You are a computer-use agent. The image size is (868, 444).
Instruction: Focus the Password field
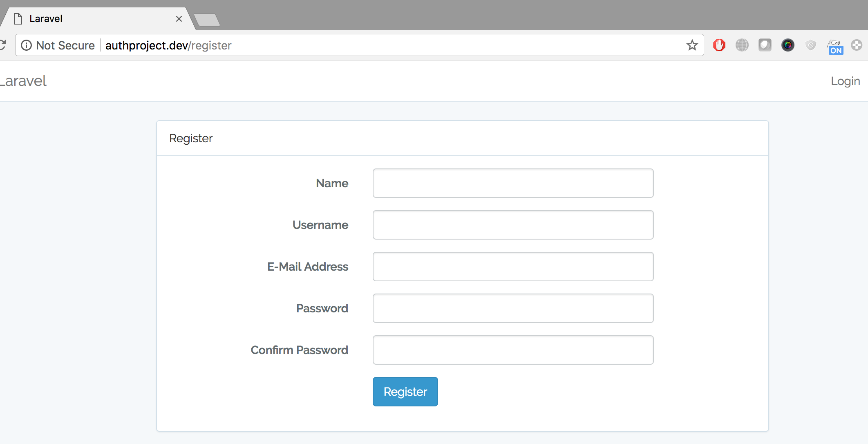[x=513, y=308]
